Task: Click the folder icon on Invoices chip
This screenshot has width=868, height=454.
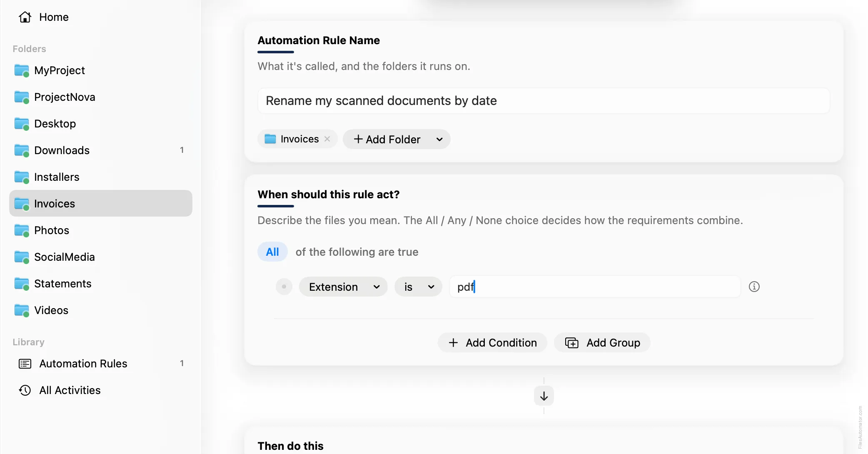Action: 270,139
